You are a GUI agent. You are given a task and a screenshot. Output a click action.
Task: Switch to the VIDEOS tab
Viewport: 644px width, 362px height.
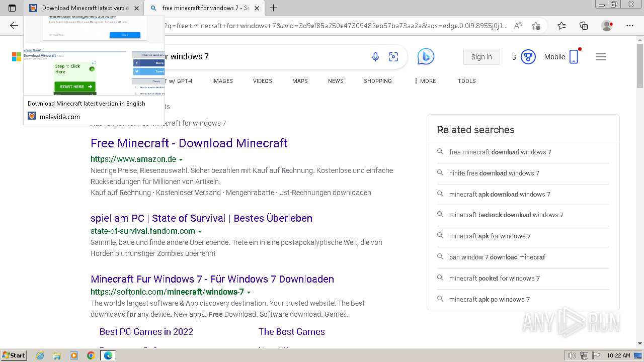(263, 81)
